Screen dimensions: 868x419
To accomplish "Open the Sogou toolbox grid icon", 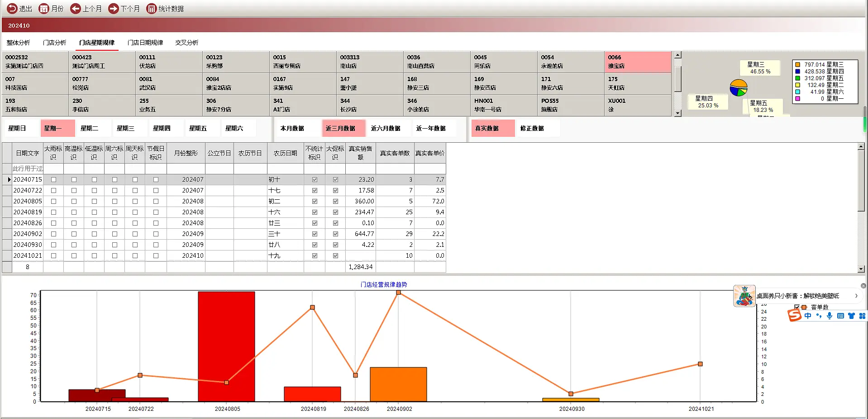I will point(862,316).
